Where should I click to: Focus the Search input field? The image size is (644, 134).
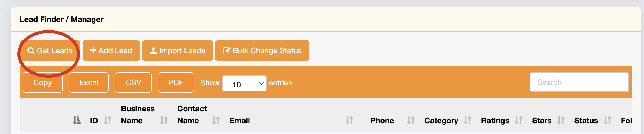579,82
